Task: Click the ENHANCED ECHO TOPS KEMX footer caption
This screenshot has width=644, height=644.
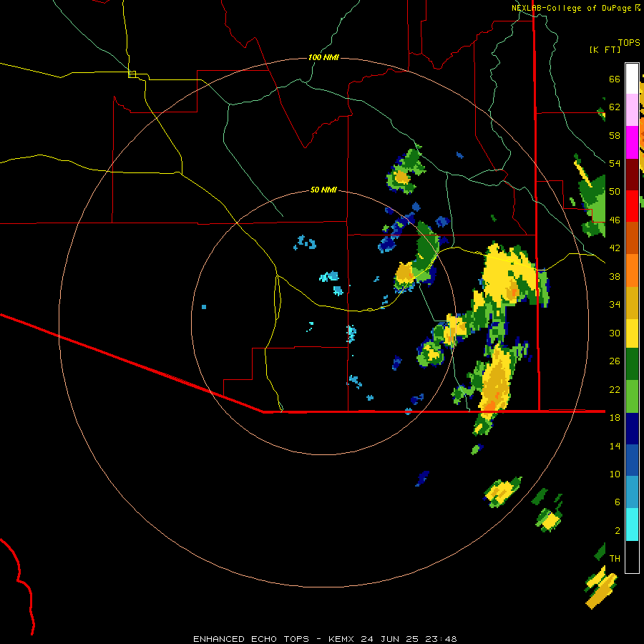Action: pyautogui.click(x=325, y=639)
